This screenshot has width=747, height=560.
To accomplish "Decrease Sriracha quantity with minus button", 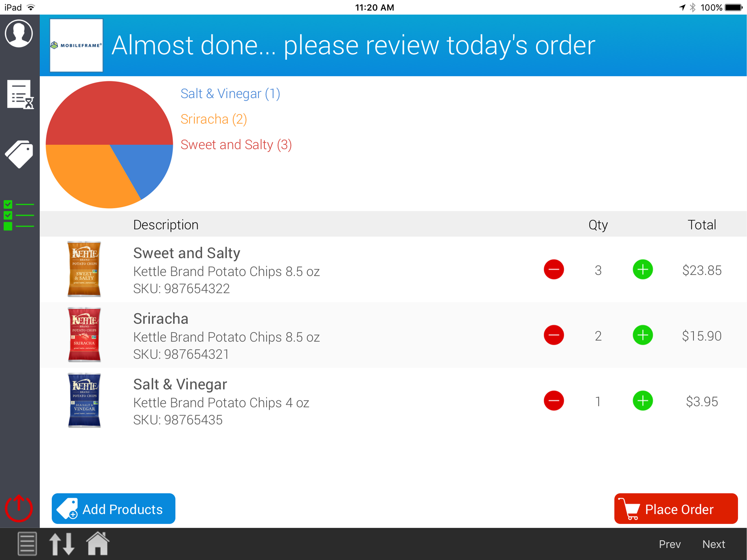I will coord(553,335).
